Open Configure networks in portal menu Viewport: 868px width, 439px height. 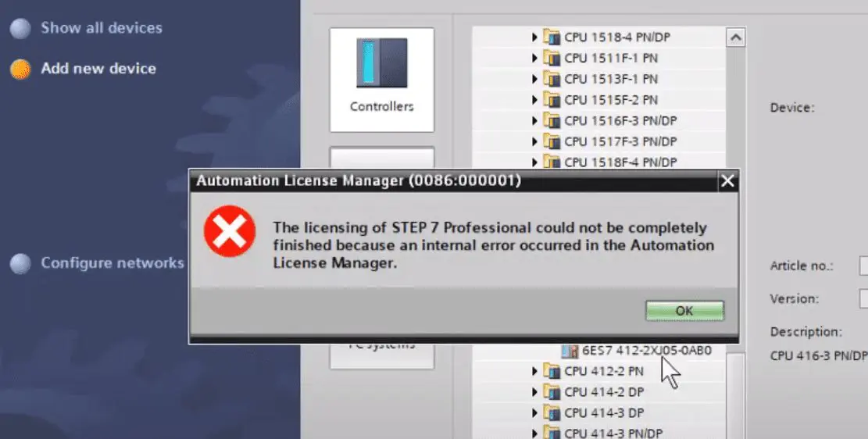[x=113, y=262]
